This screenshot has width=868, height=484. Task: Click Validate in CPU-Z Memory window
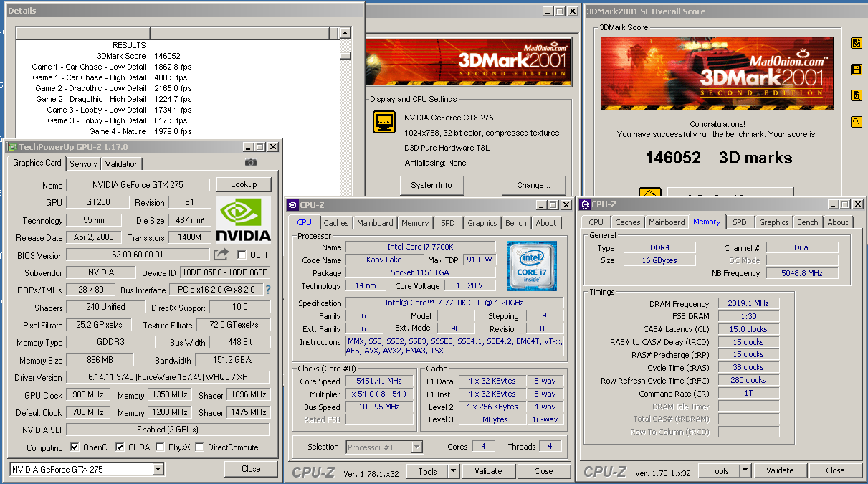point(780,471)
